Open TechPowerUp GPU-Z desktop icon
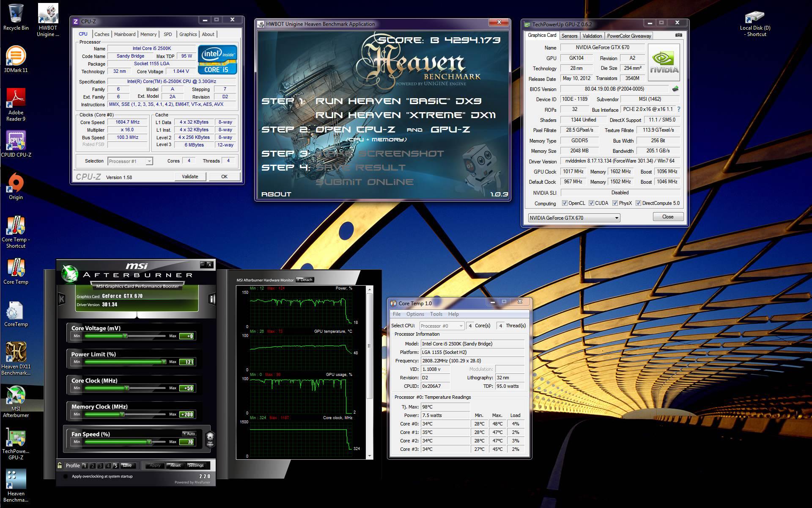This screenshot has width=812, height=508. tap(16, 443)
